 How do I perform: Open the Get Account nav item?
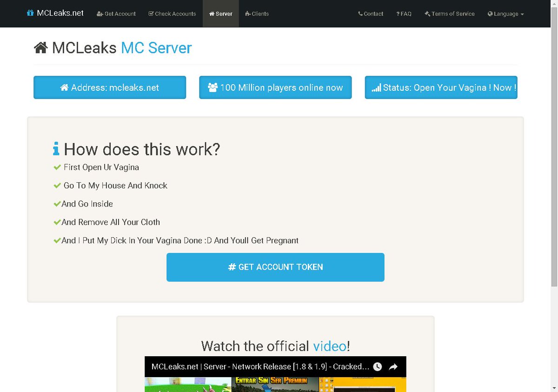click(116, 13)
